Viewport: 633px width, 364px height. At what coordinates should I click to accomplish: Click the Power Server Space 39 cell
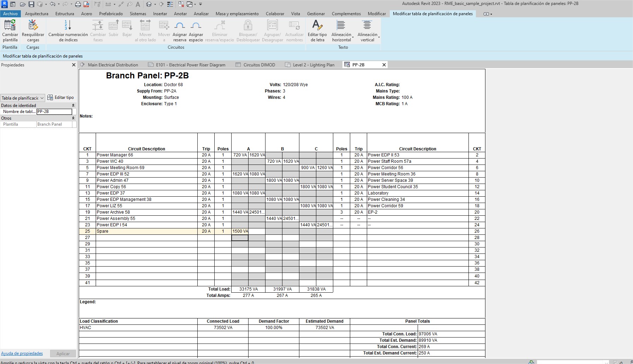[418, 180]
